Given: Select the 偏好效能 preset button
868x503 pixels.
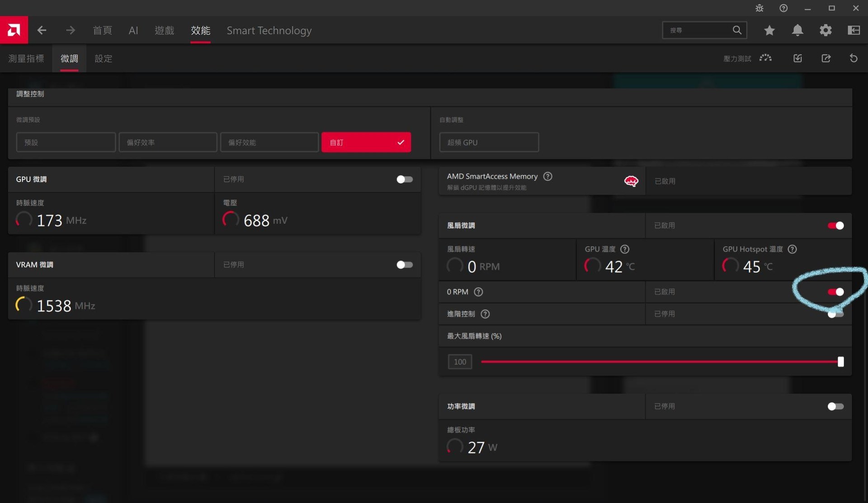Looking at the screenshot, I should coord(269,142).
